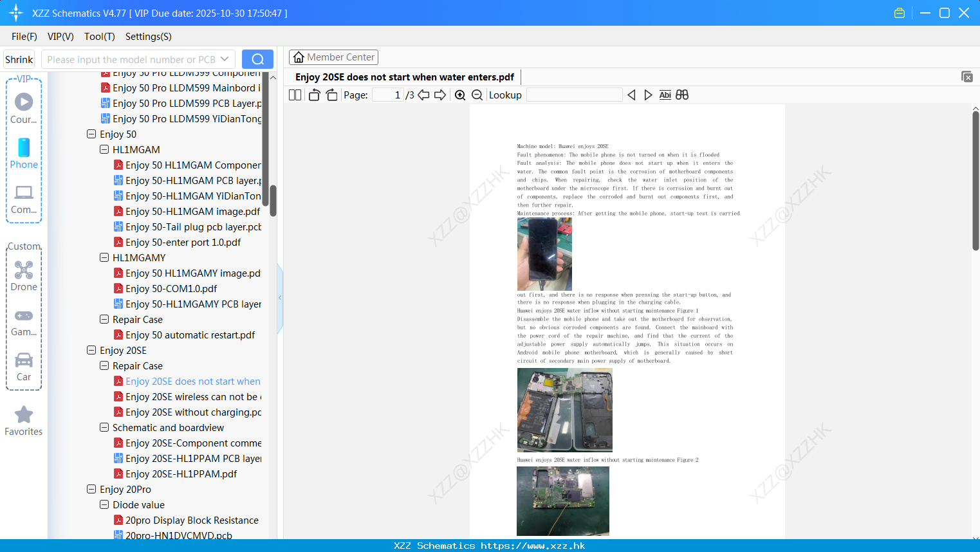Open Enjoy 50-Tail plug pcb layer file
Image resolution: width=980 pixels, height=552 pixels.
point(193,227)
